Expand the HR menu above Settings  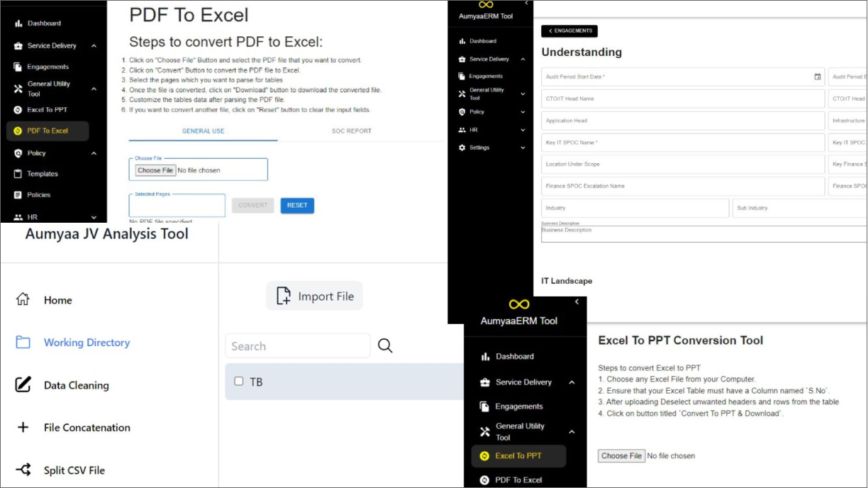(523, 130)
